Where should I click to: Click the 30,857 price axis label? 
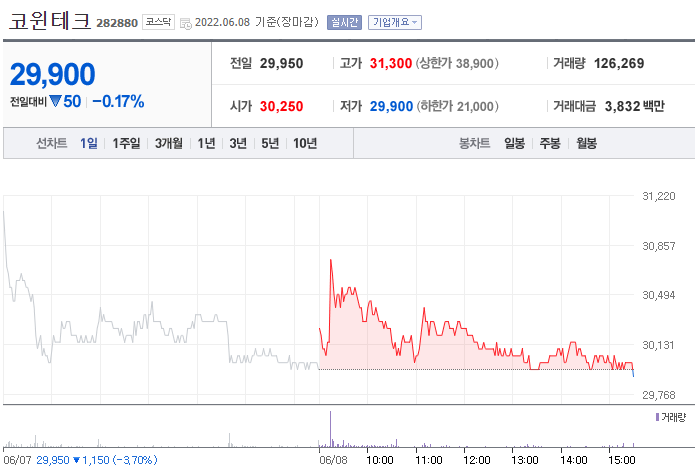(659, 246)
